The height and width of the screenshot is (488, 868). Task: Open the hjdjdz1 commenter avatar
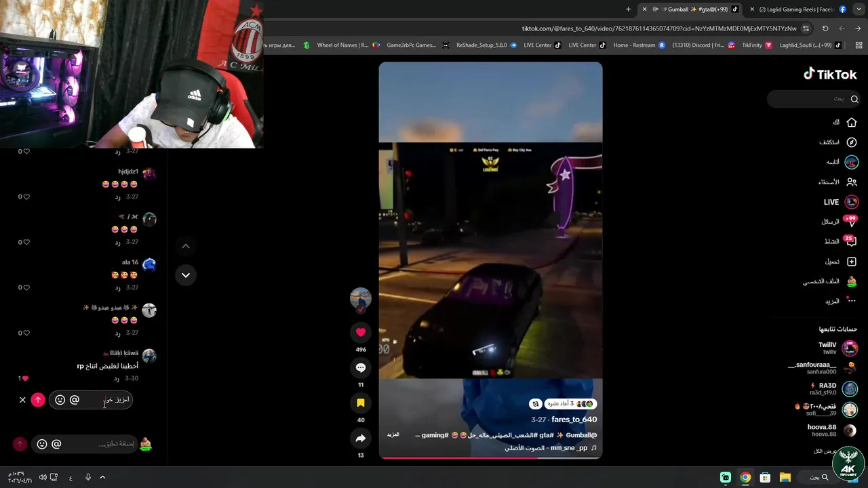(x=149, y=174)
